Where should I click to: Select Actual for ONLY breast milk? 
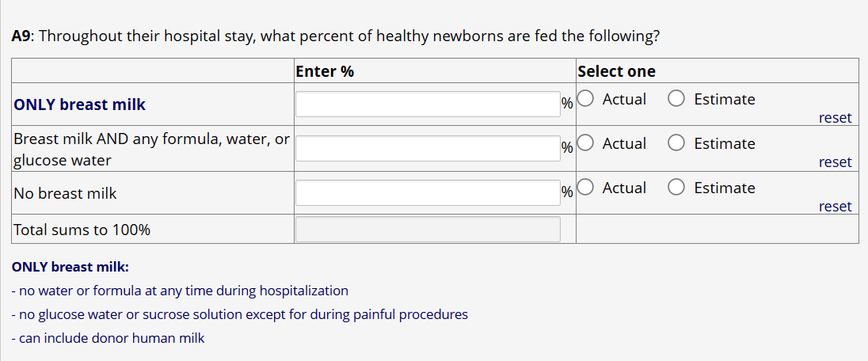pyautogui.click(x=586, y=100)
